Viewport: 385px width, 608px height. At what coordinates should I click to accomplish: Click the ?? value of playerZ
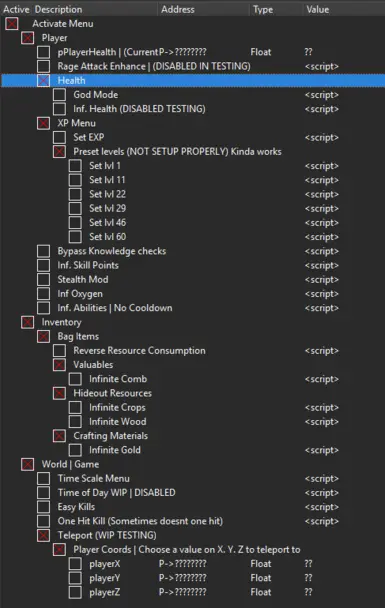click(x=308, y=592)
